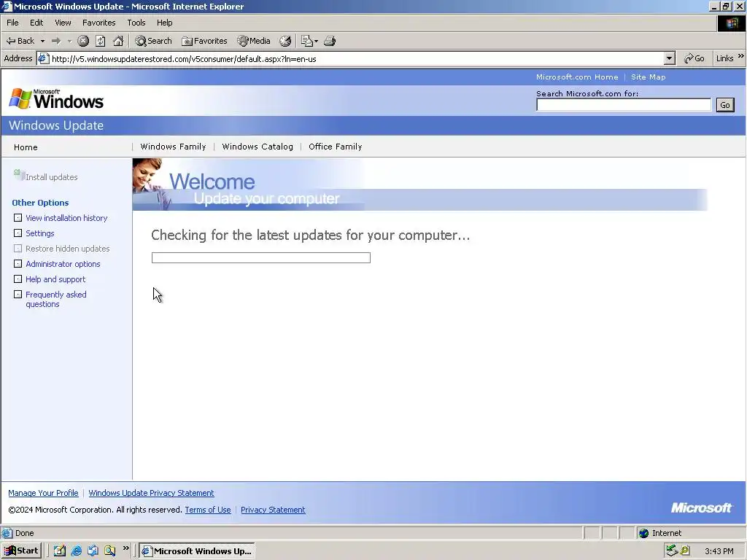Image resolution: width=747 pixels, height=560 pixels.
Task: Open the Back history dropdown arrow
Action: pos(42,41)
